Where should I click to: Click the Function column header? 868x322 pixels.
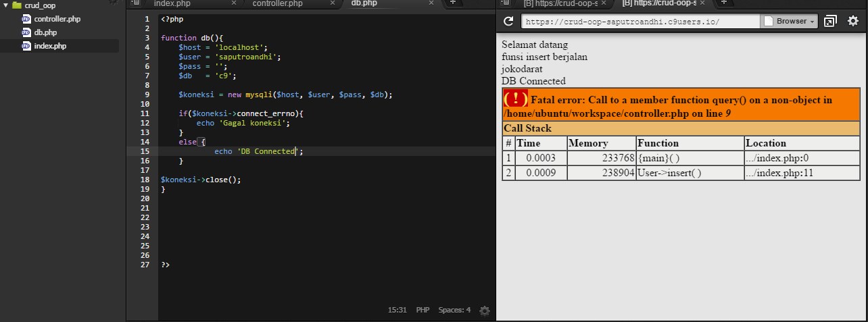pyautogui.click(x=690, y=143)
